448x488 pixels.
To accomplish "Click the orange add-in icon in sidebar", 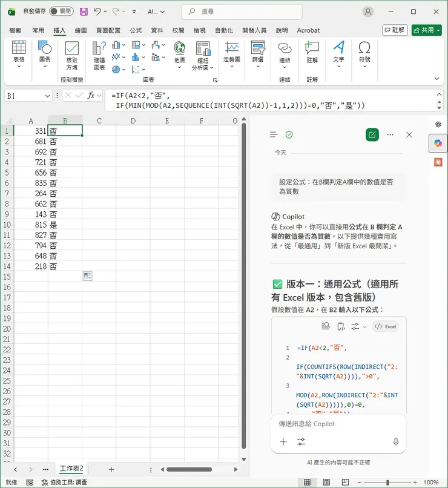I will pos(438,162).
